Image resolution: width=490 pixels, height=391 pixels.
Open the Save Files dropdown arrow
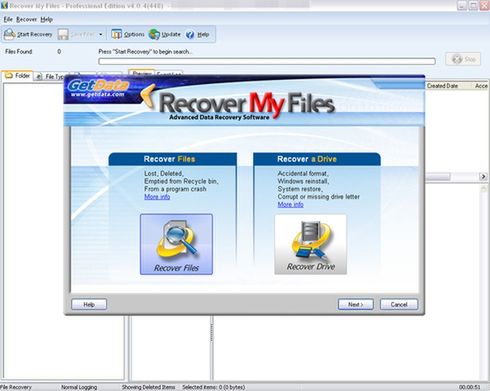point(101,34)
